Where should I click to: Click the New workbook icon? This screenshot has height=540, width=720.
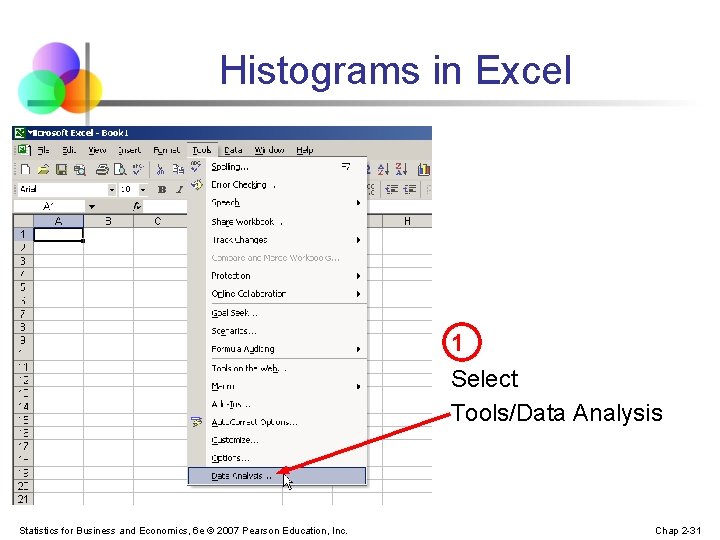(x=26, y=169)
